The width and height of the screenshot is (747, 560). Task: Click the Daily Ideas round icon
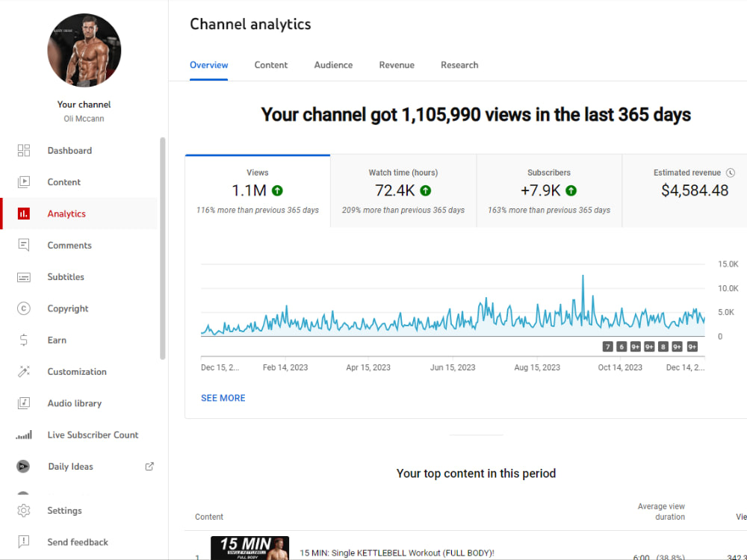(x=23, y=466)
